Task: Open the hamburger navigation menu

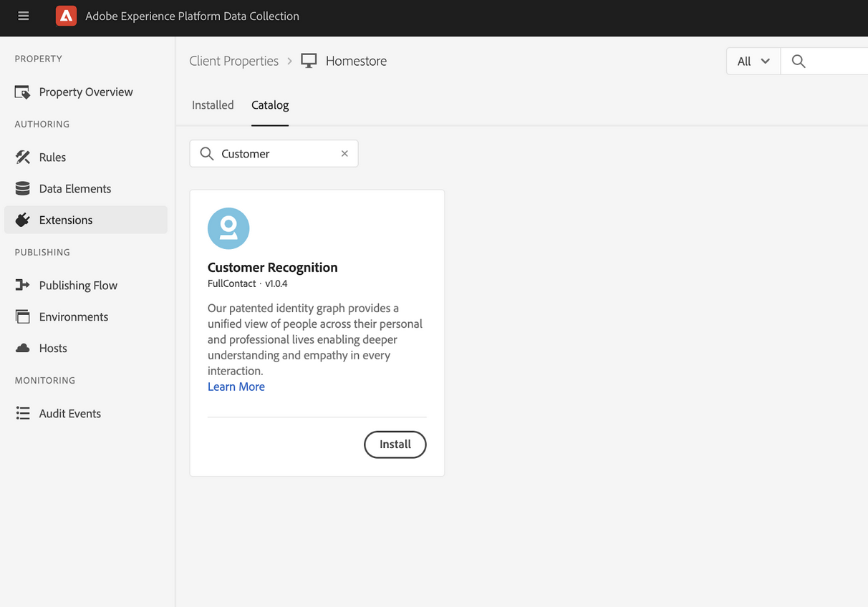Action: pyautogui.click(x=24, y=16)
